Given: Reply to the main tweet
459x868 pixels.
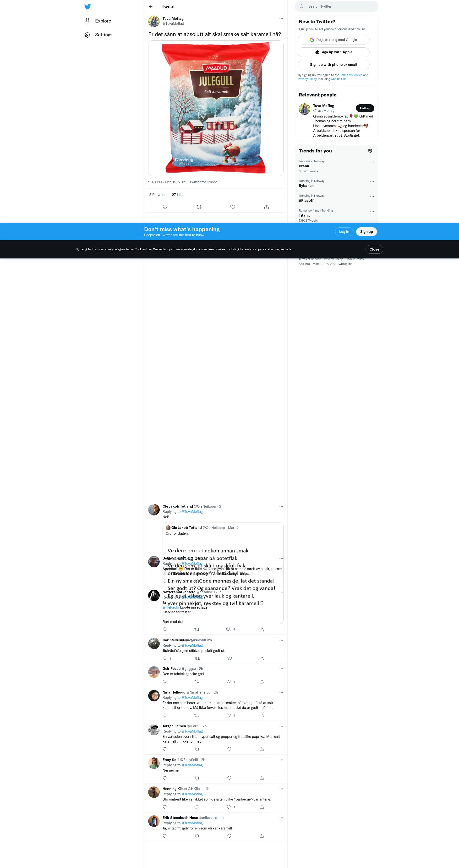Looking at the screenshot, I should pyautogui.click(x=165, y=207).
